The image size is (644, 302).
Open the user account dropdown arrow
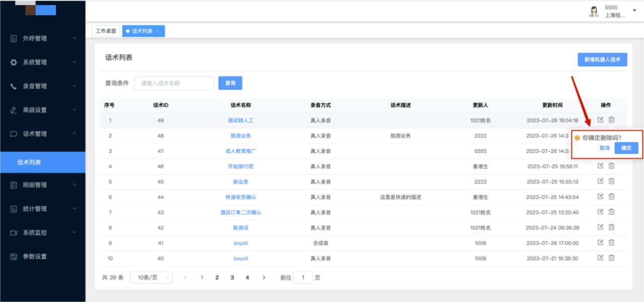coord(634,11)
